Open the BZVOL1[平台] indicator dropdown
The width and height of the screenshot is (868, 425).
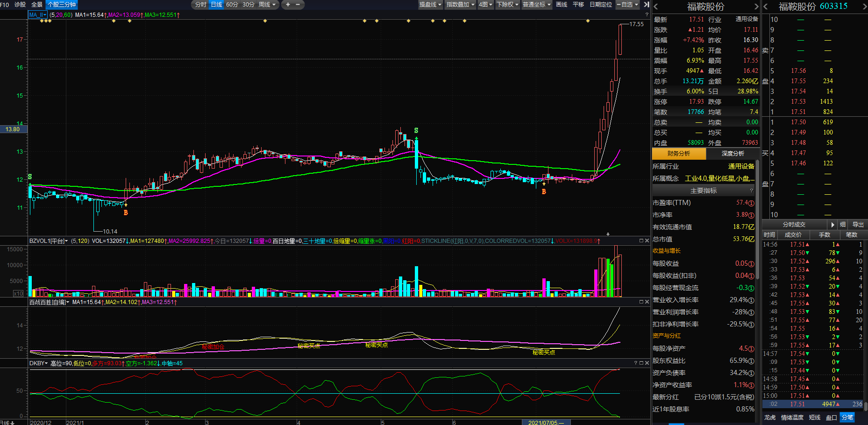pyautogui.click(x=49, y=241)
